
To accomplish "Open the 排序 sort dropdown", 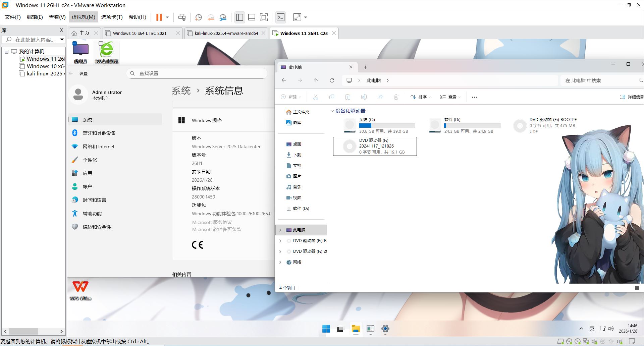I will 421,97.
